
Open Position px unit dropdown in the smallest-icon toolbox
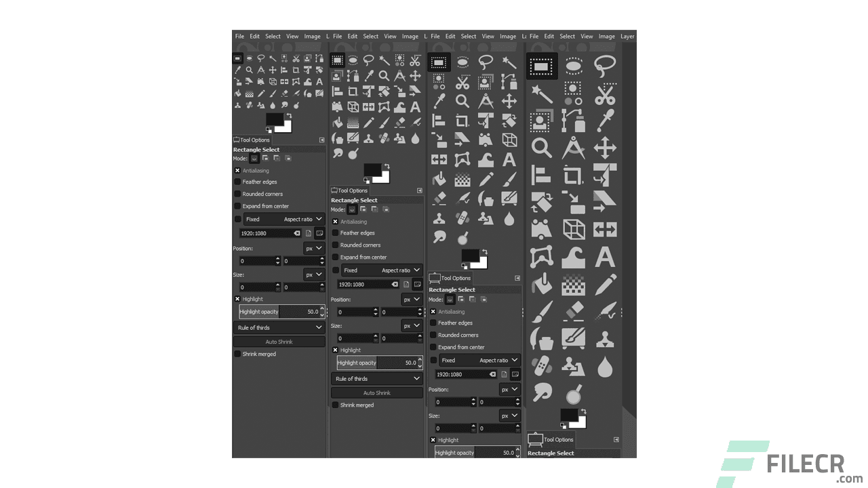314,249
